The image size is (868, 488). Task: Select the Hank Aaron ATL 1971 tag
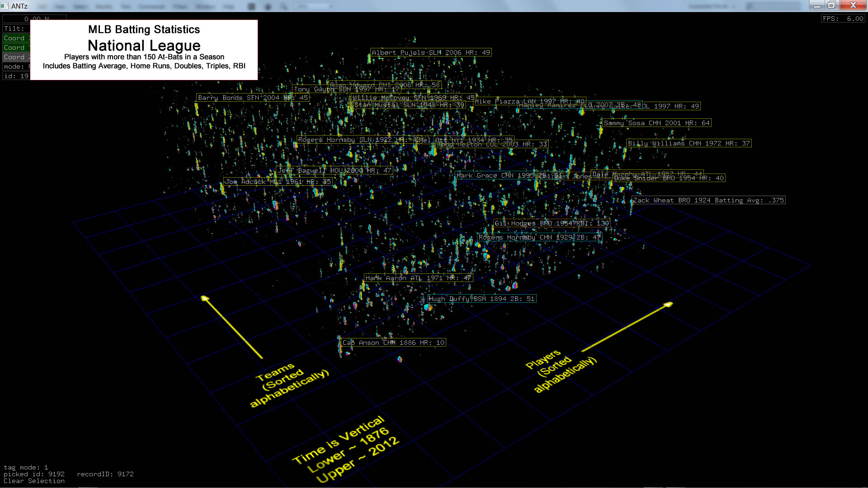(418, 278)
